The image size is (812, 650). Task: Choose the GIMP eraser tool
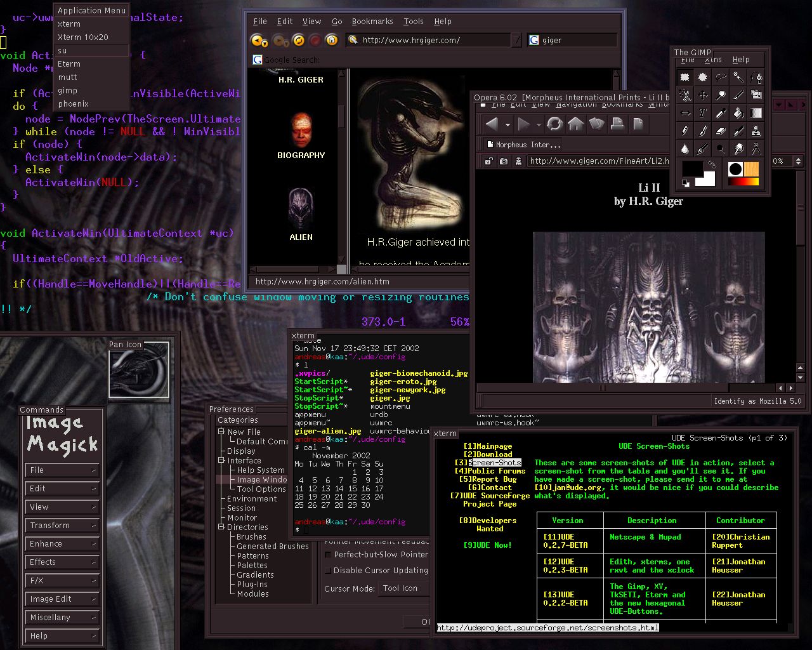[721, 131]
